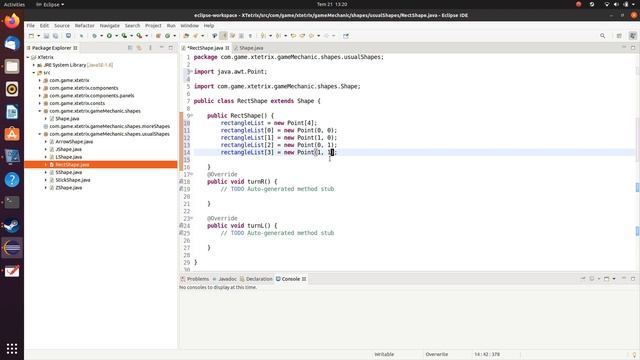Image resolution: width=640 pixels, height=360 pixels.
Task: Collapse the src folder node
Action: (34, 73)
